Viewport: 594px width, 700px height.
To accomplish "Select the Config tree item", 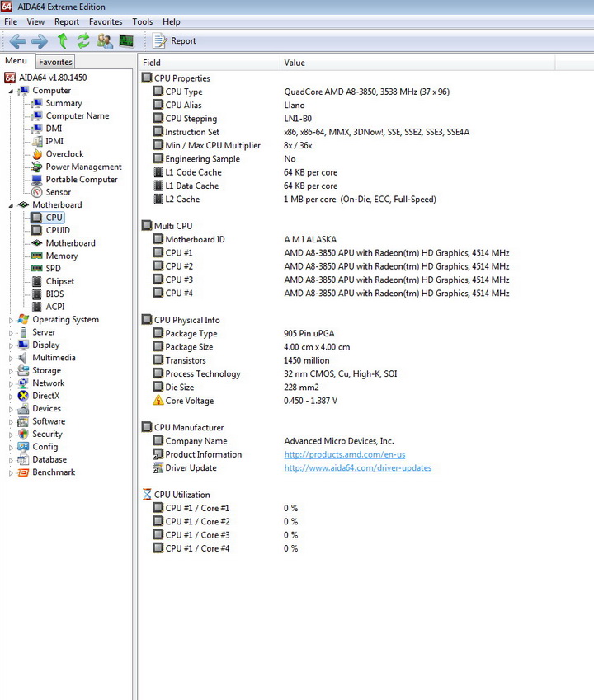I will point(45,447).
